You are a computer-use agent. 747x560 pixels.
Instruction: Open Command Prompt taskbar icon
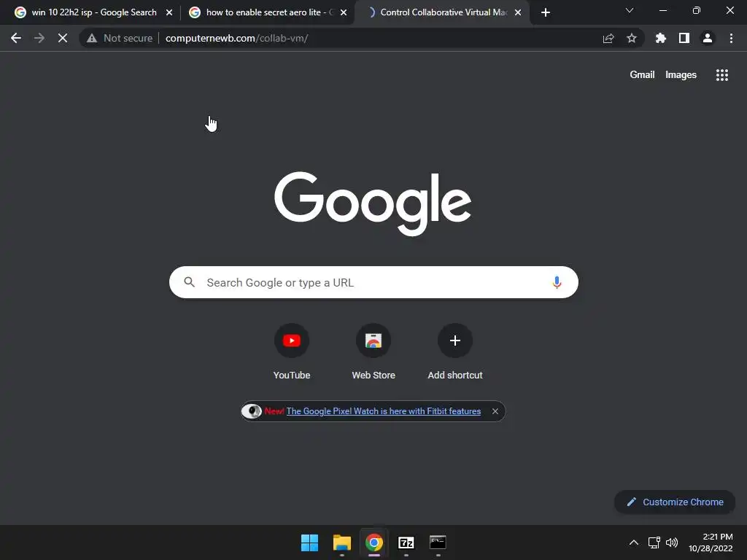click(x=438, y=542)
